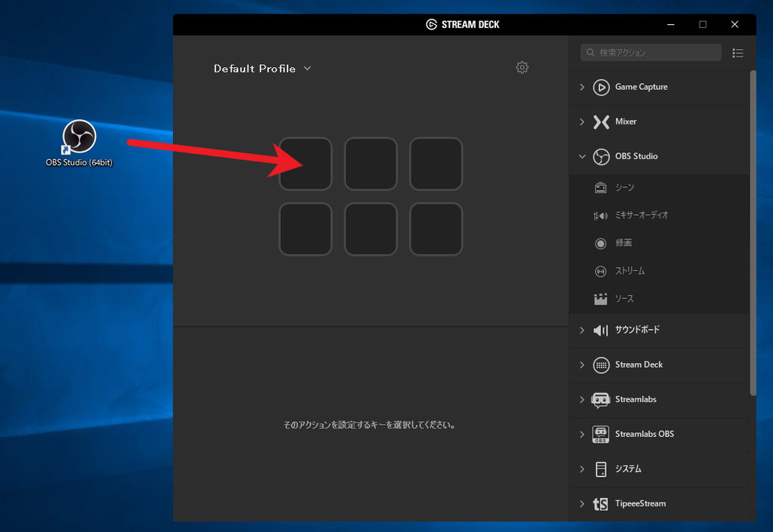Open the Default Profile dropdown
This screenshot has width=773, height=532.
[262, 69]
